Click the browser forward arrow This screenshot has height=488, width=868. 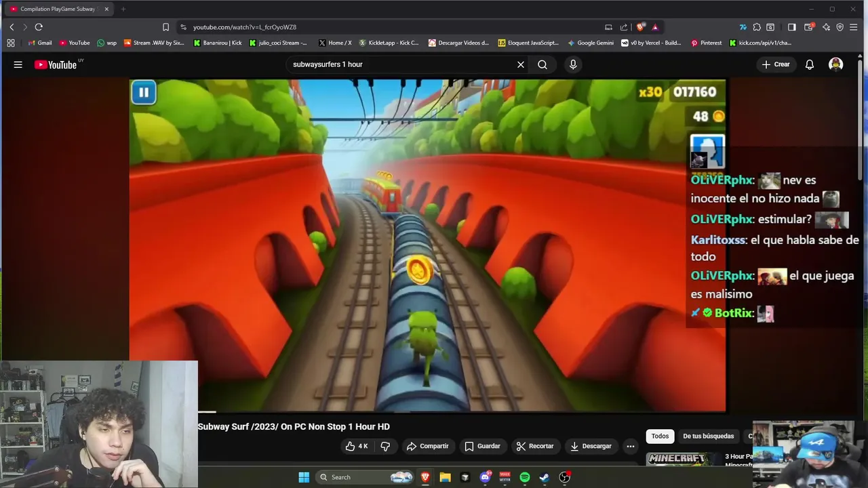coord(25,27)
